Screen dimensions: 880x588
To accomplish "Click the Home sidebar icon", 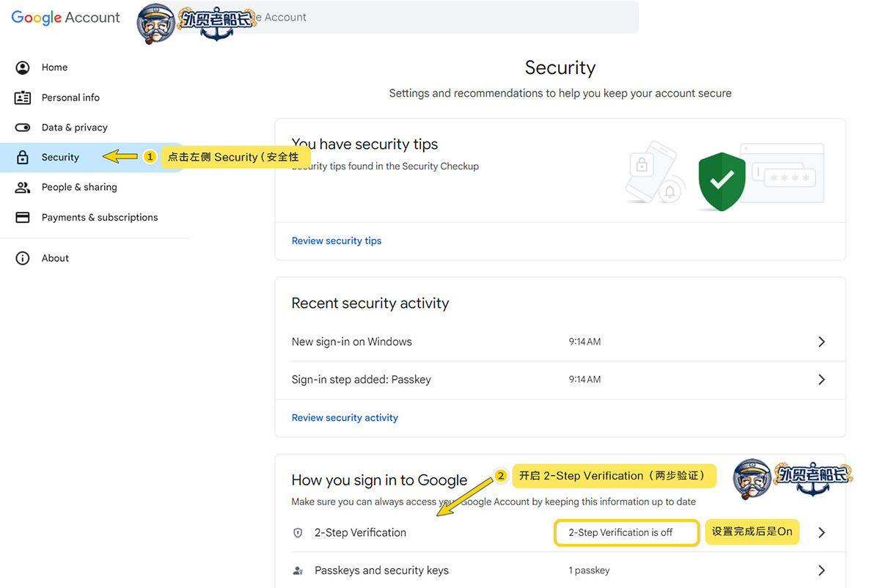I will pyautogui.click(x=23, y=67).
